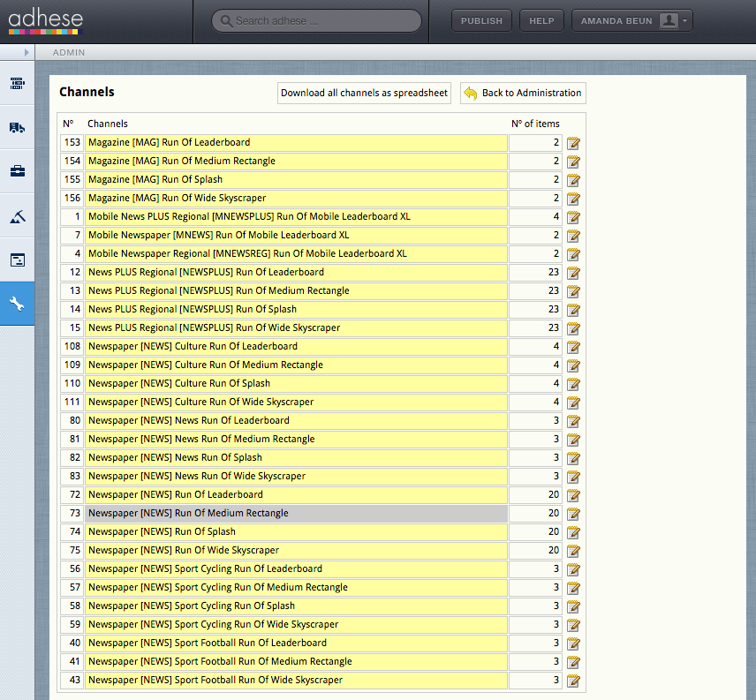
Task: Open the briefcase section in sidebar
Action: [x=17, y=171]
